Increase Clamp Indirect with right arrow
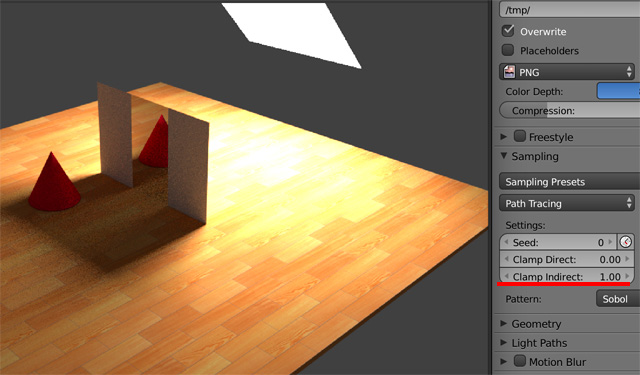The height and width of the screenshot is (375, 640). [x=628, y=276]
